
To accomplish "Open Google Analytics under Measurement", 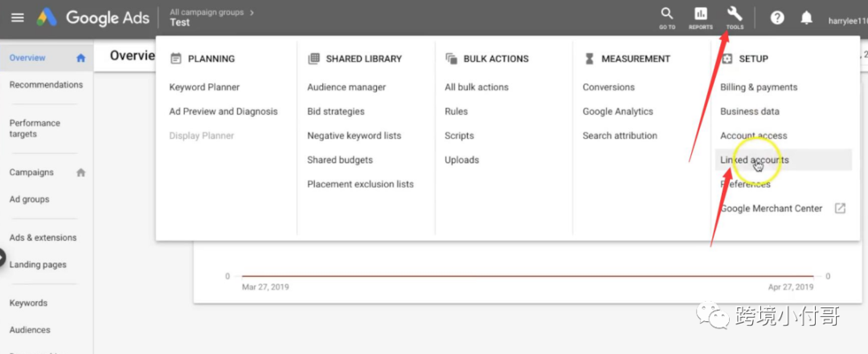I will tap(618, 112).
